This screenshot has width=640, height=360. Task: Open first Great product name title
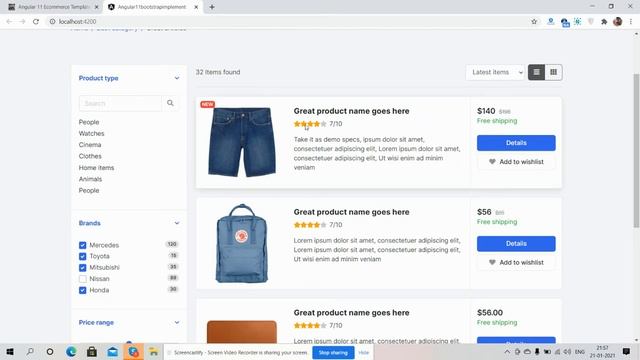click(351, 111)
